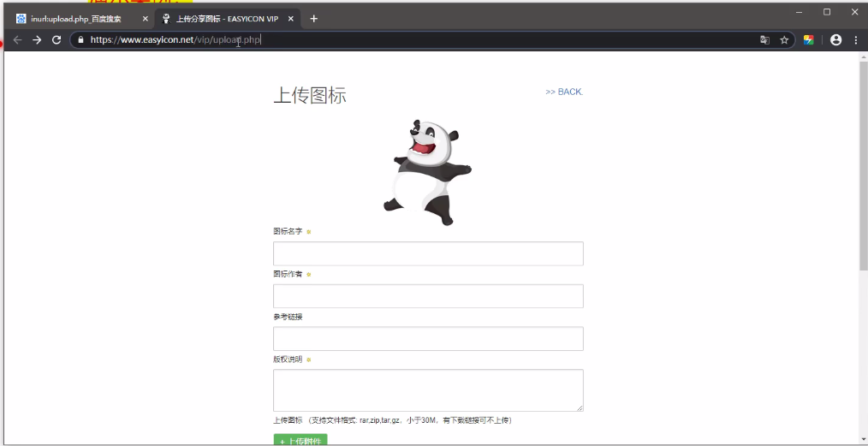868x446 pixels.
Task: Open the Chrome profile avatar
Action: pyautogui.click(x=835, y=39)
